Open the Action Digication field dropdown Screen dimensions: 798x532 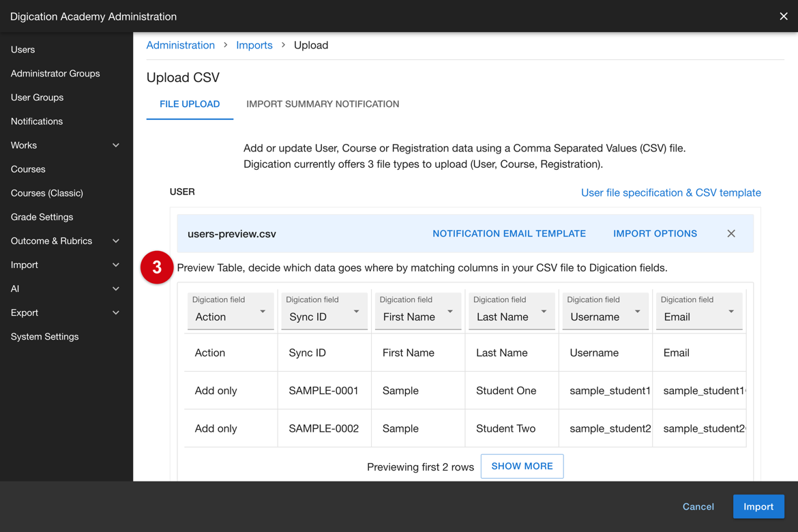(231, 311)
